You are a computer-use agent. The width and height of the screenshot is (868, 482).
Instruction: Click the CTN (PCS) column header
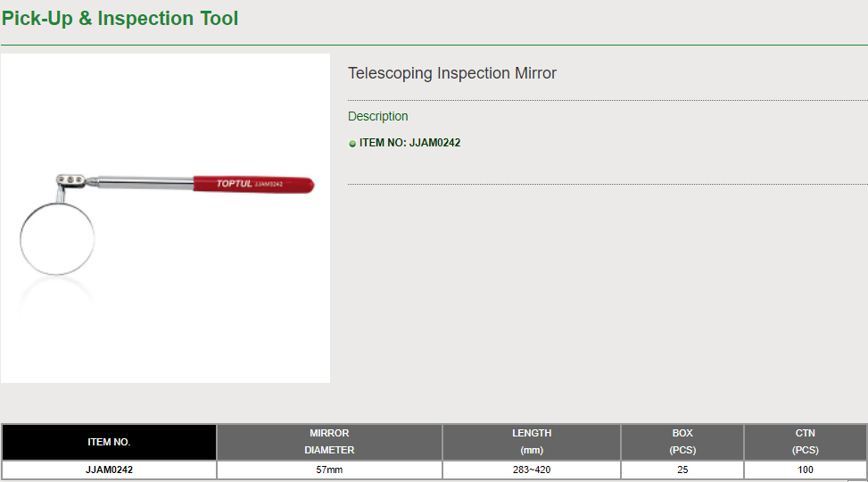pyautogui.click(x=805, y=442)
